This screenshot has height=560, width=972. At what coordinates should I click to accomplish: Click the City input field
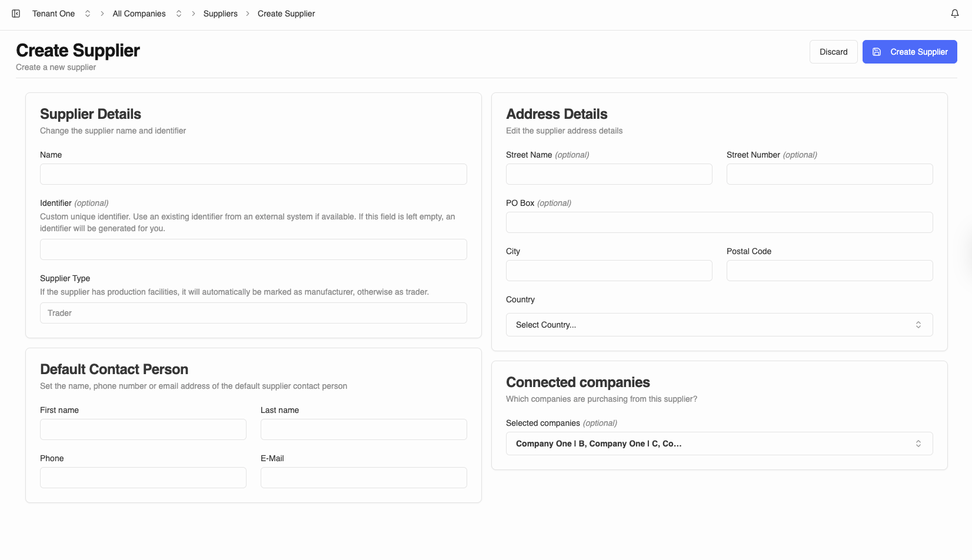pos(608,271)
